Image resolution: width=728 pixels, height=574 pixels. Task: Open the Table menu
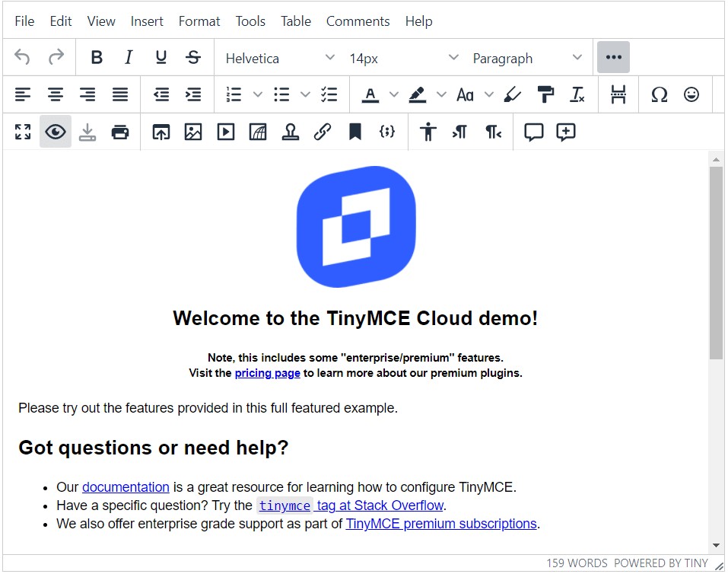pos(295,21)
